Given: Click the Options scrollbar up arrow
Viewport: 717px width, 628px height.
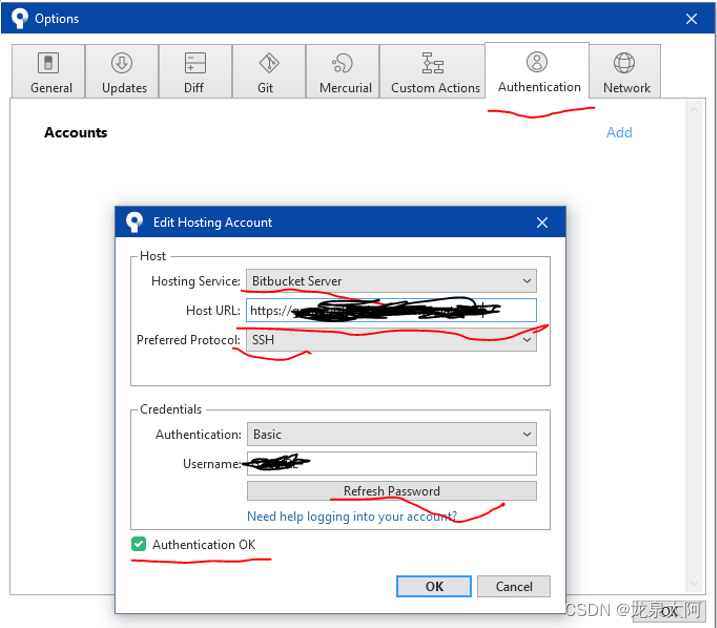Looking at the screenshot, I should pos(694,110).
